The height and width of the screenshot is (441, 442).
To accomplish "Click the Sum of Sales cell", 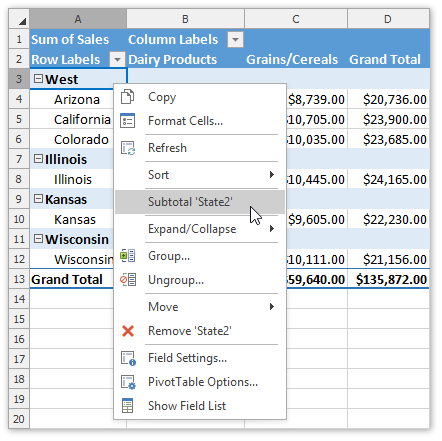I will (78, 39).
